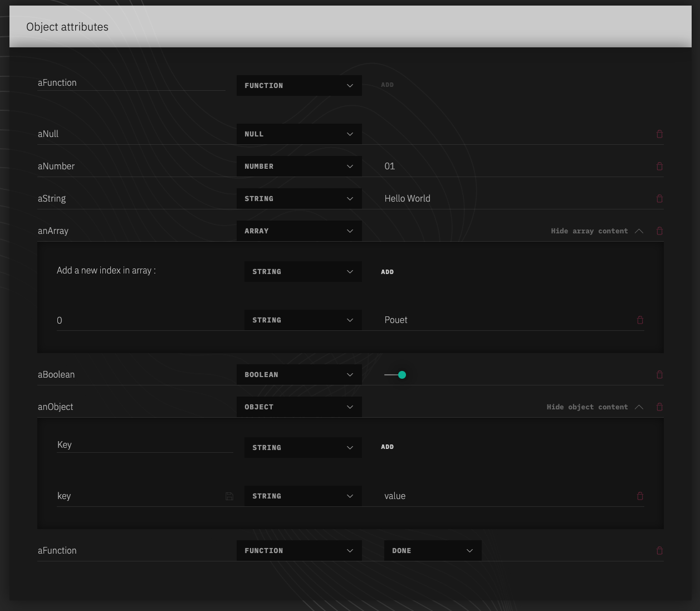This screenshot has width=700, height=611.
Task: Click the 'aNull' attribute label
Action: coord(48,134)
